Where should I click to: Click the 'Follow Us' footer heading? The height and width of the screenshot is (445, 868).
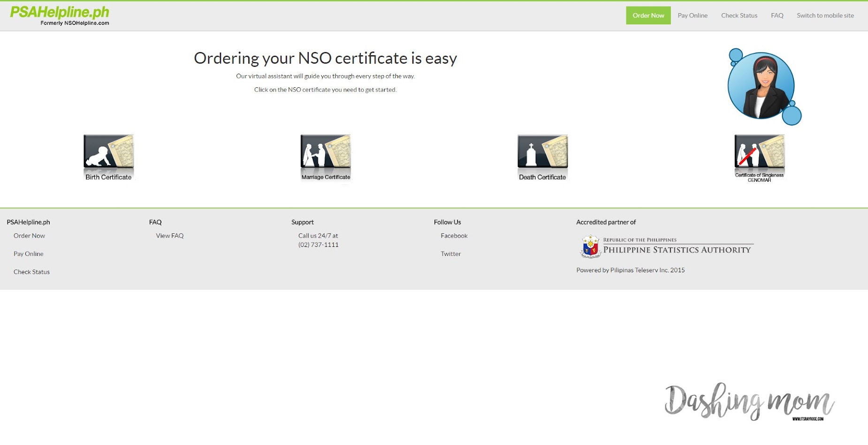447,222
